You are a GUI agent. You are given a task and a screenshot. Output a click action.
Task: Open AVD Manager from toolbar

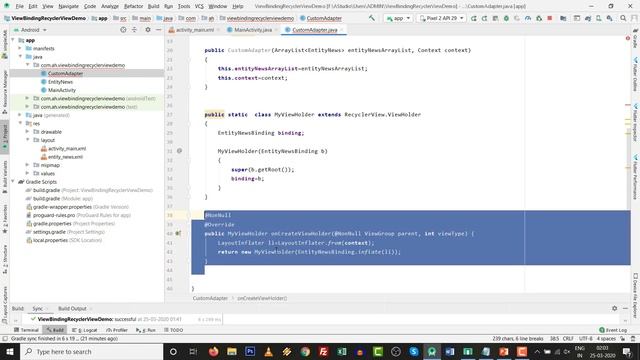coord(599,18)
